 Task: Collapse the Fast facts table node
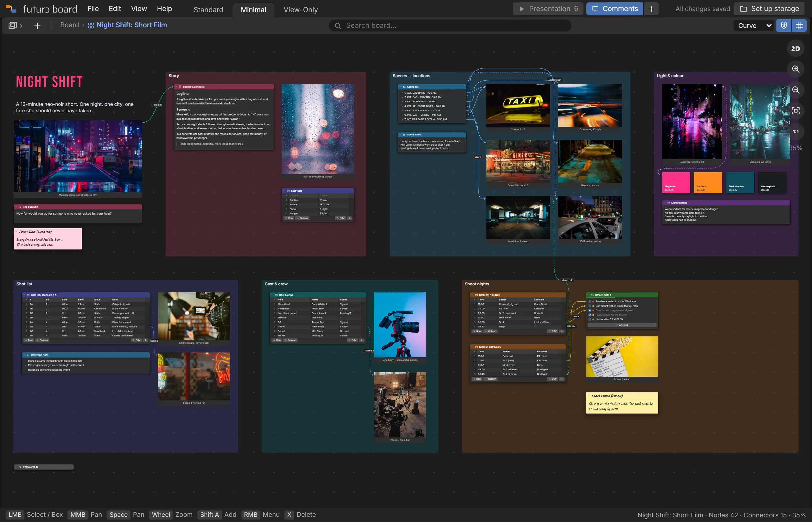285,191
